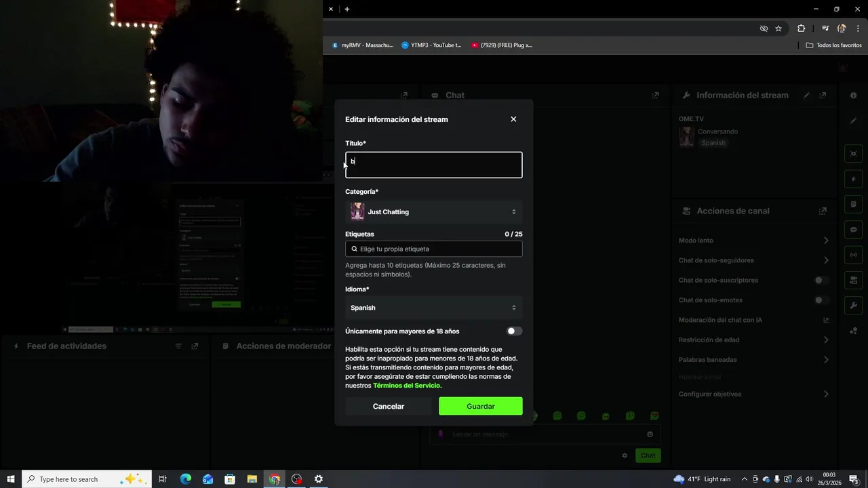Open the Feed de actividades filter icon
This screenshot has width=868, height=488.
(x=178, y=346)
